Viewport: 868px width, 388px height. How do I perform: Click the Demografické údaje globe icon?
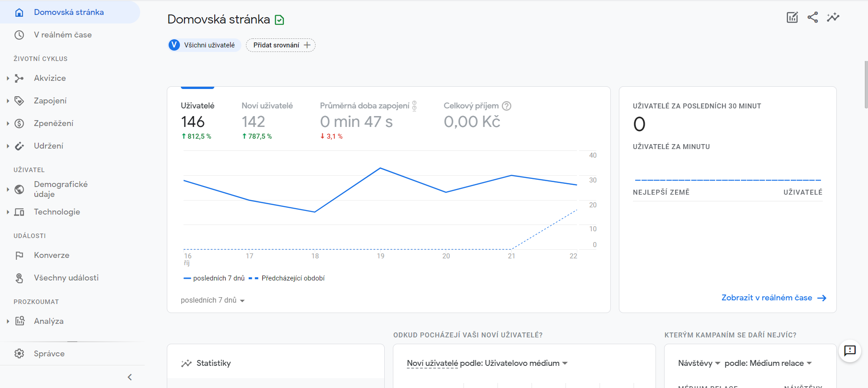(19, 189)
